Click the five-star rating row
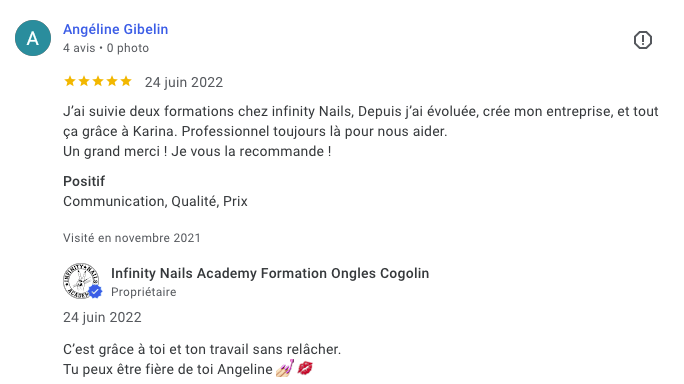Screen dimensions: 684x384 point(98,82)
